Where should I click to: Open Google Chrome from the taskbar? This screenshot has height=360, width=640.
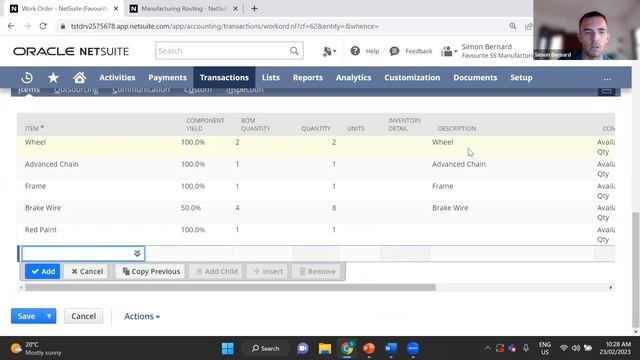click(x=347, y=349)
